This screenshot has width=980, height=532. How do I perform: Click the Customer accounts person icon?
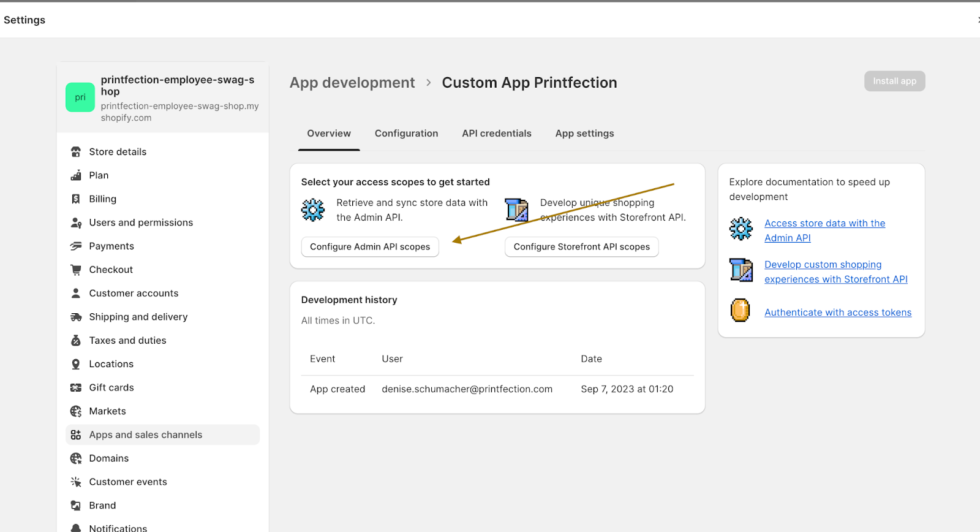[76, 293]
